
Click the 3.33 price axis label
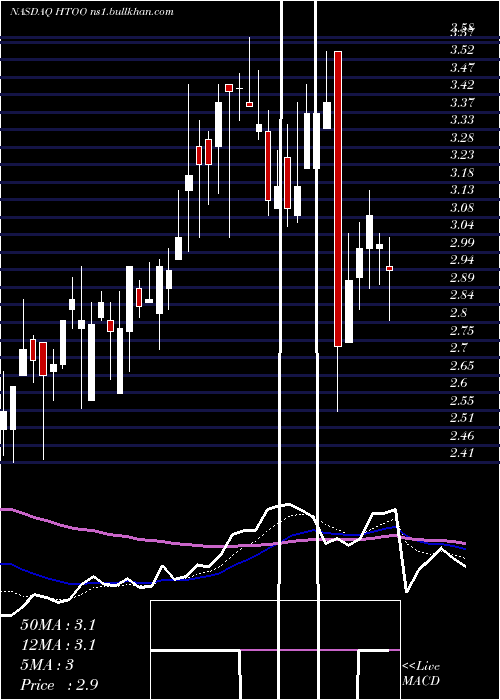pos(462,120)
